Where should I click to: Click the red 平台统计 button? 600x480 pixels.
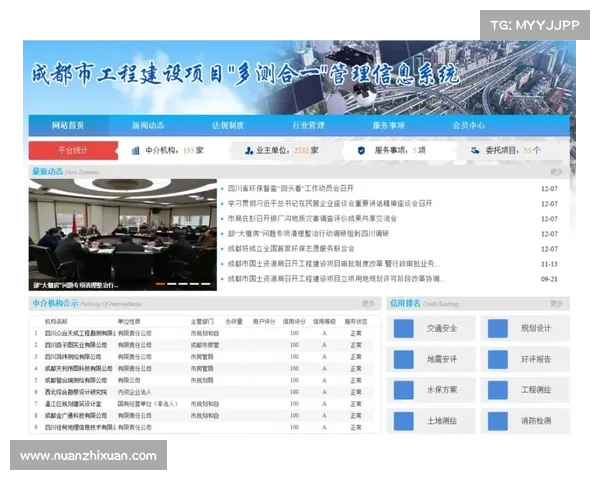pyautogui.click(x=73, y=150)
